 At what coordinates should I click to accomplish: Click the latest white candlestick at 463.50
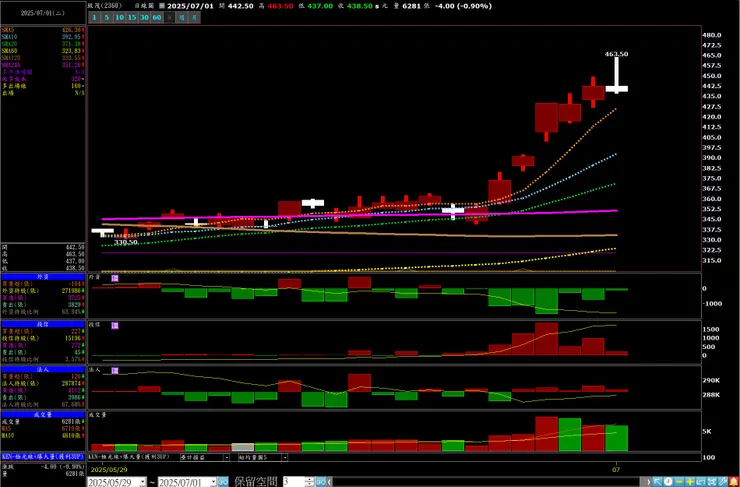pyautogui.click(x=616, y=75)
